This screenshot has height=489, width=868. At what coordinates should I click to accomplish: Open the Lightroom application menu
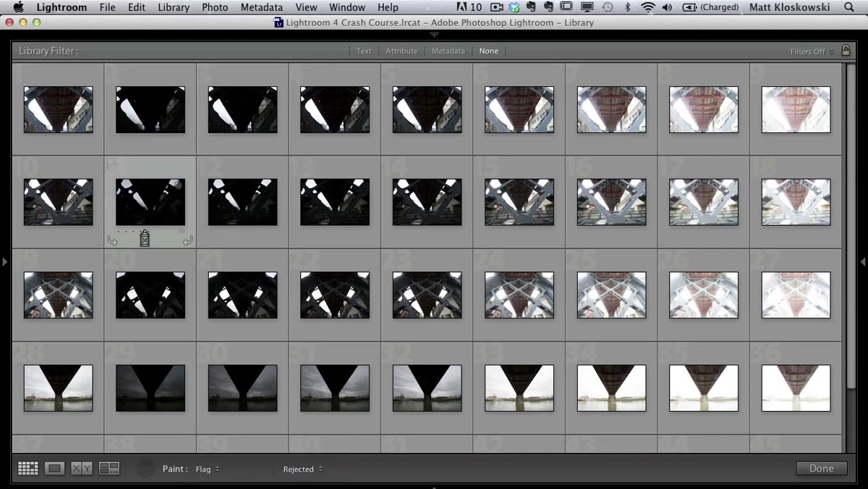coord(61,7)
